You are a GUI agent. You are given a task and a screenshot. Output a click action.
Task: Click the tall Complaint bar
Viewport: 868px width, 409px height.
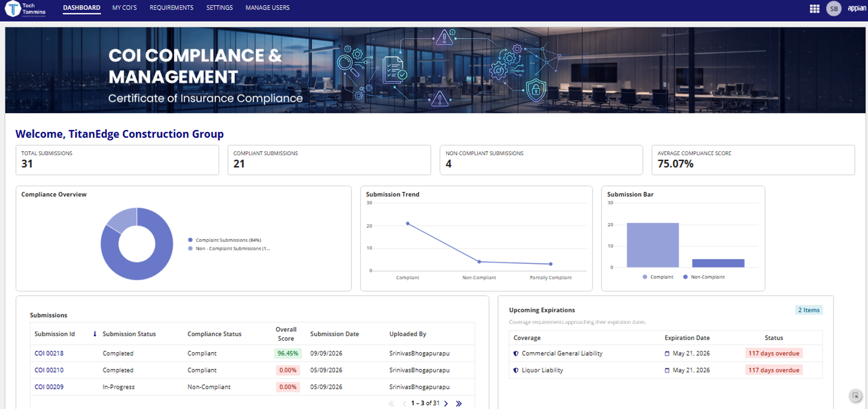[x=653, y=245]
